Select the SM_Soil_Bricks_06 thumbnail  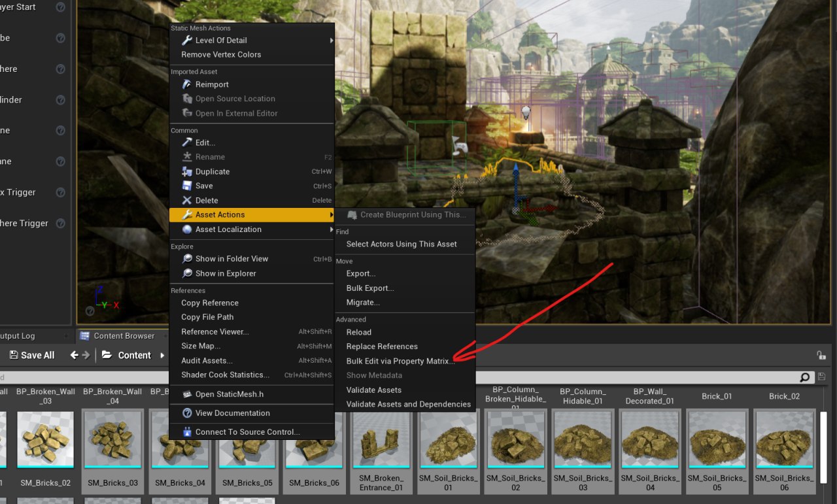coord(784,439)
